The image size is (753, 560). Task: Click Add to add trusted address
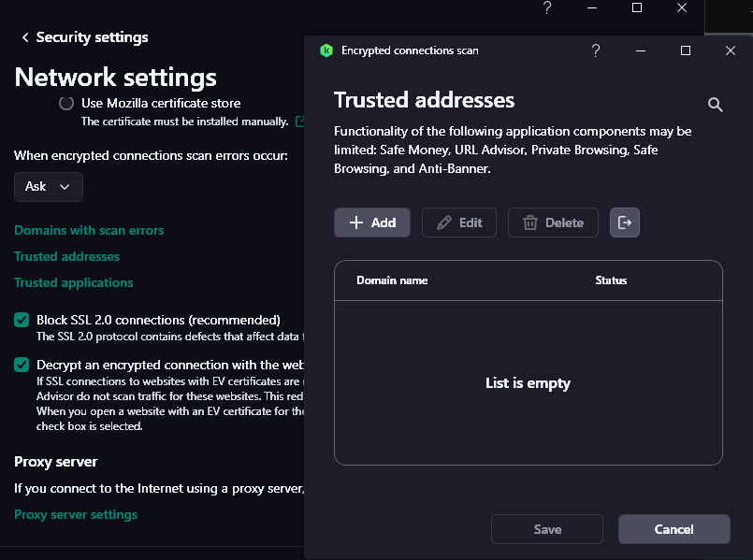click(x=372, y=223)
